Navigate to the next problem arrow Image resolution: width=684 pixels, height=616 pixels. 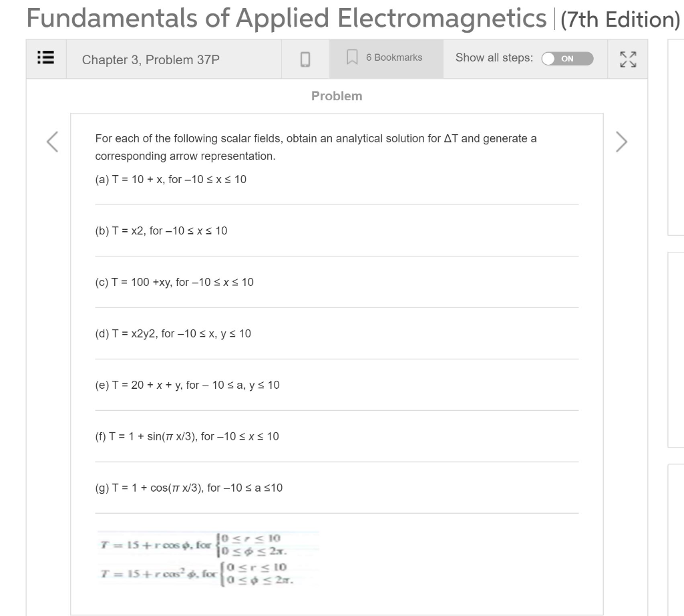pos(621,142)
